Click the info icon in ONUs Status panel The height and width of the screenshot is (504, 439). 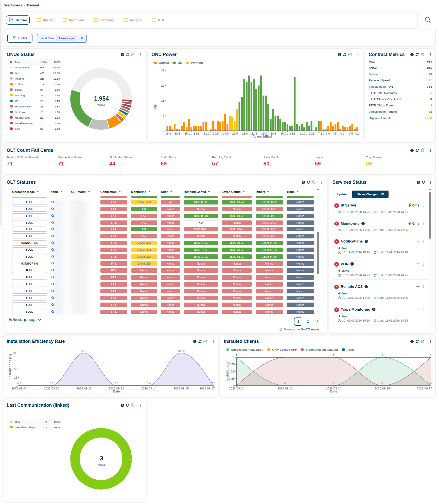(x=122, y=54)
